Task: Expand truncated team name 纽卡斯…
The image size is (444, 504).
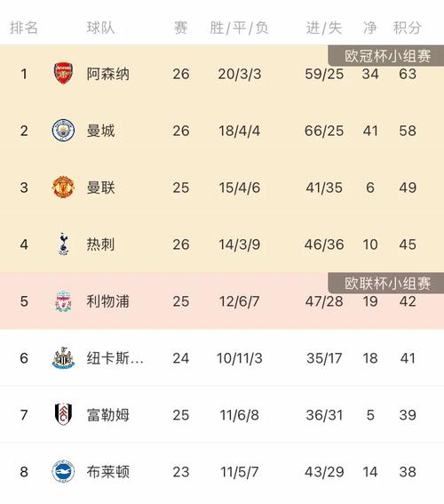Action: click(115, 358)
